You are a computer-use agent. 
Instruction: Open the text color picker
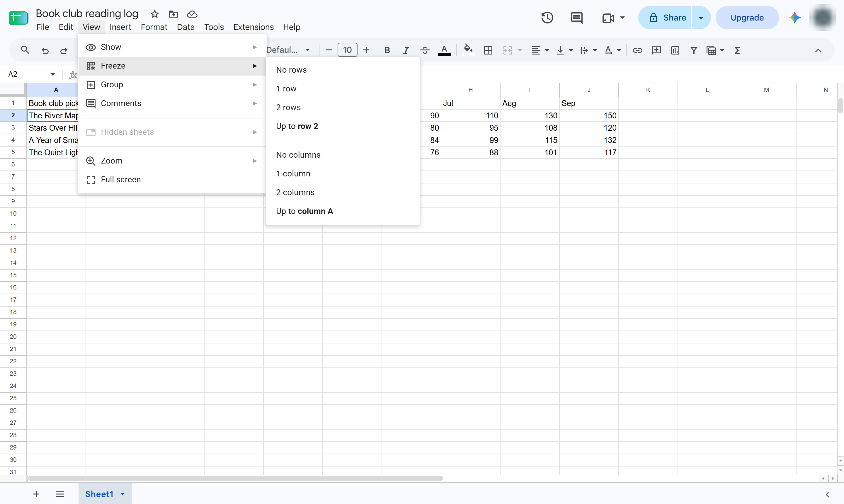444,50
